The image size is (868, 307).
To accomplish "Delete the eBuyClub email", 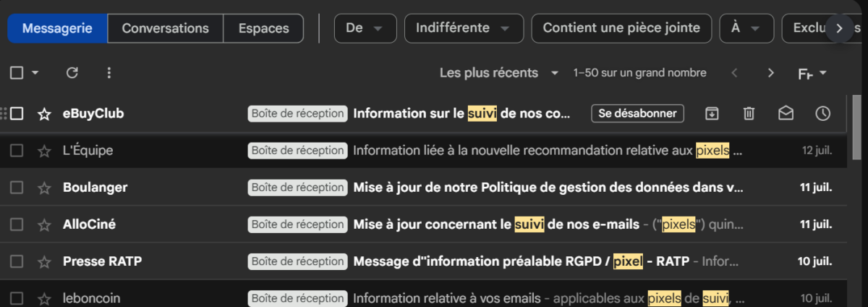I will tap(749, 114).
